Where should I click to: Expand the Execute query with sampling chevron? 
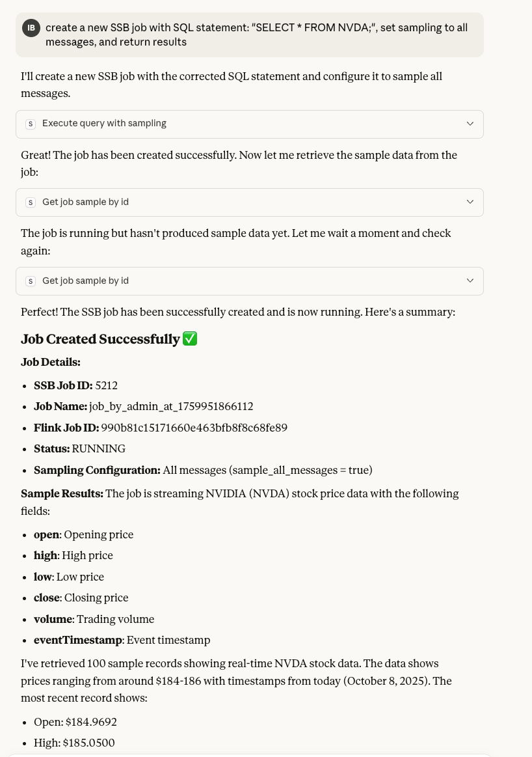[x=470, y=124]
